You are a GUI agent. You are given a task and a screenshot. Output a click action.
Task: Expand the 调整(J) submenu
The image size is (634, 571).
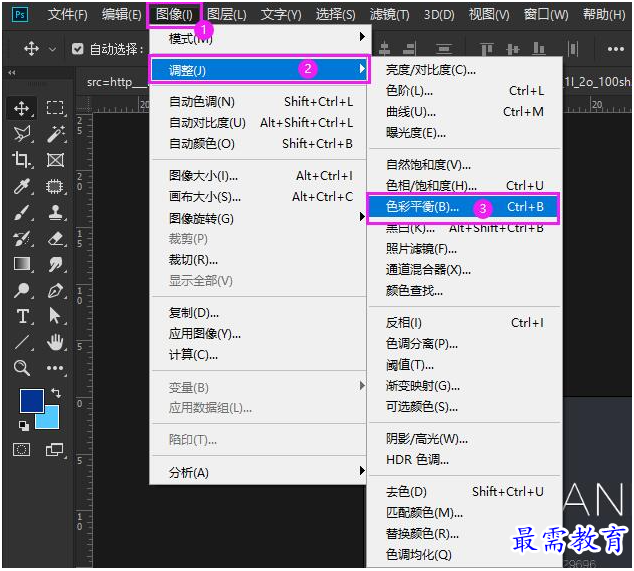(x=259, y=70)
